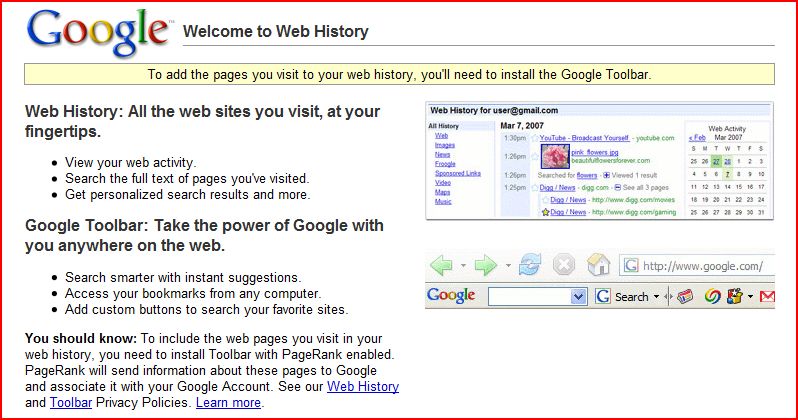
Task: Click day 31 in the Web Activity calendar
Action: click(x=761, y=212)
